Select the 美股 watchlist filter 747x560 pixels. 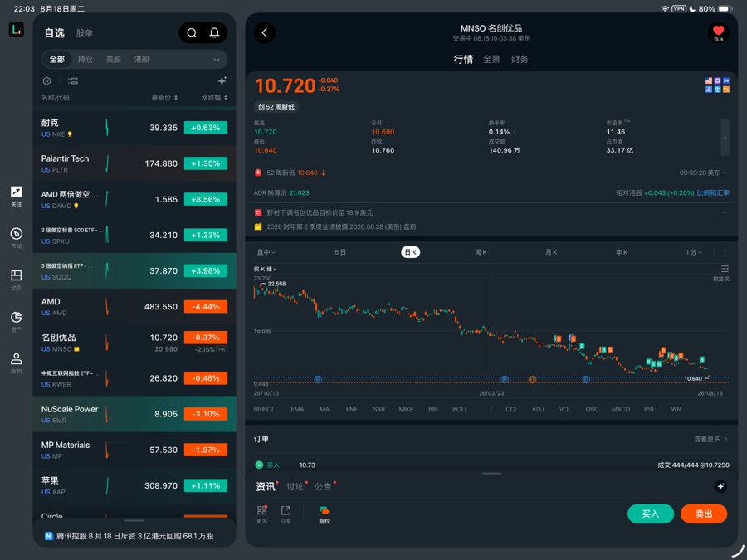pos(114,60)
